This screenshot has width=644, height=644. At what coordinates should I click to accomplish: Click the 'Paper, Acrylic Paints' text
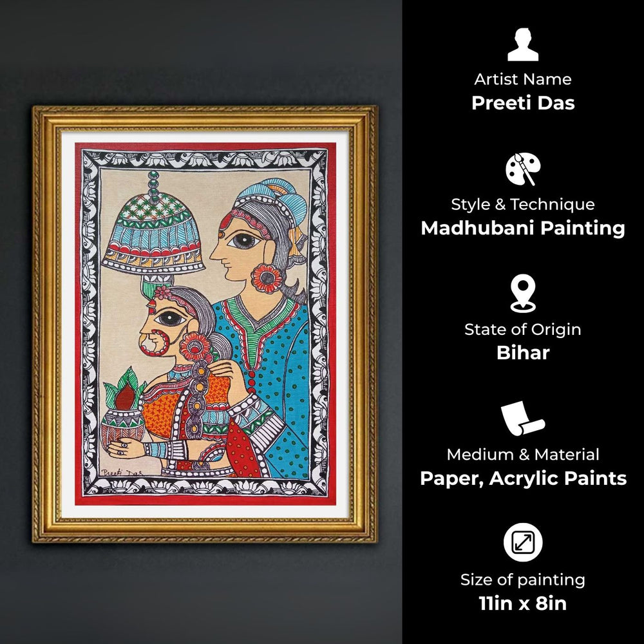(x=523, y=478)
